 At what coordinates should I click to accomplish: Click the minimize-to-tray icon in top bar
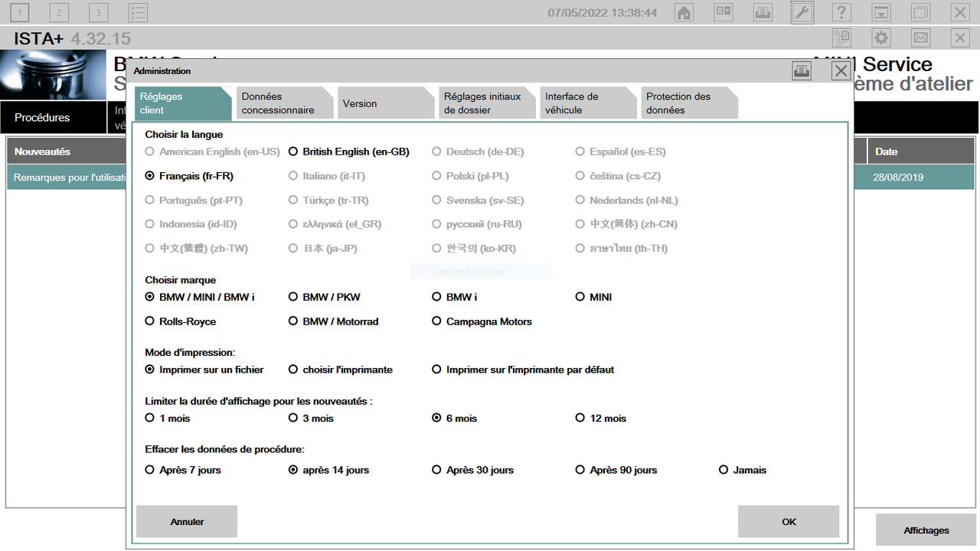(881, 12)
